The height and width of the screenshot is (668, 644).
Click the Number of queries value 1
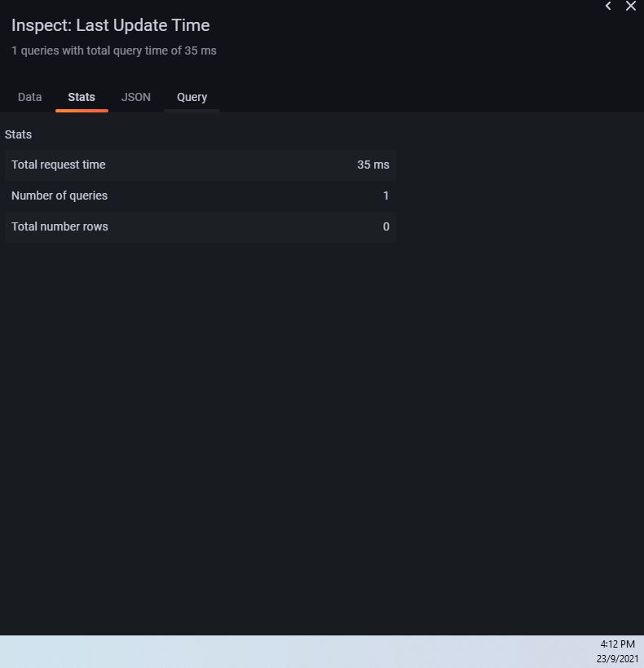click(x=386, y=196)
